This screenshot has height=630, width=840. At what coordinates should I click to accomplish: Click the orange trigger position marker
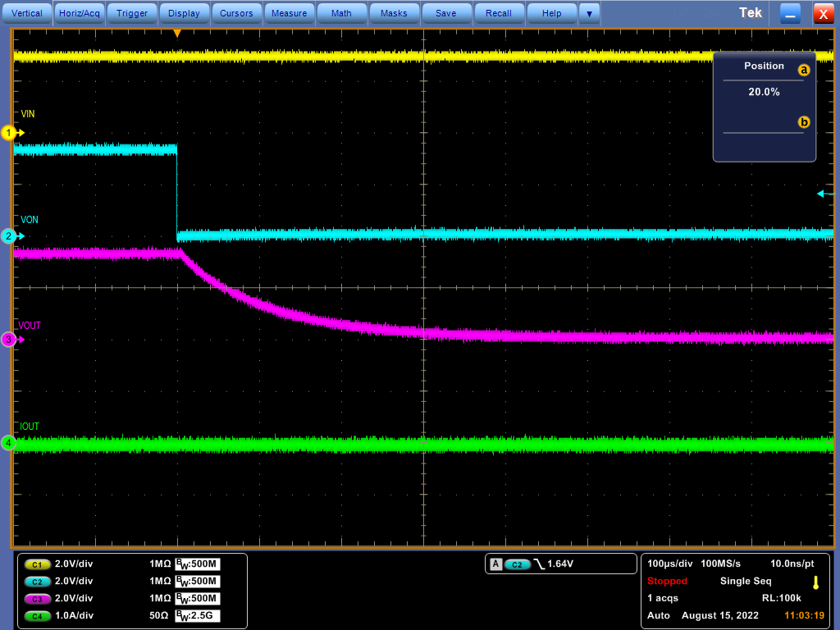click(x=176, y=33)
